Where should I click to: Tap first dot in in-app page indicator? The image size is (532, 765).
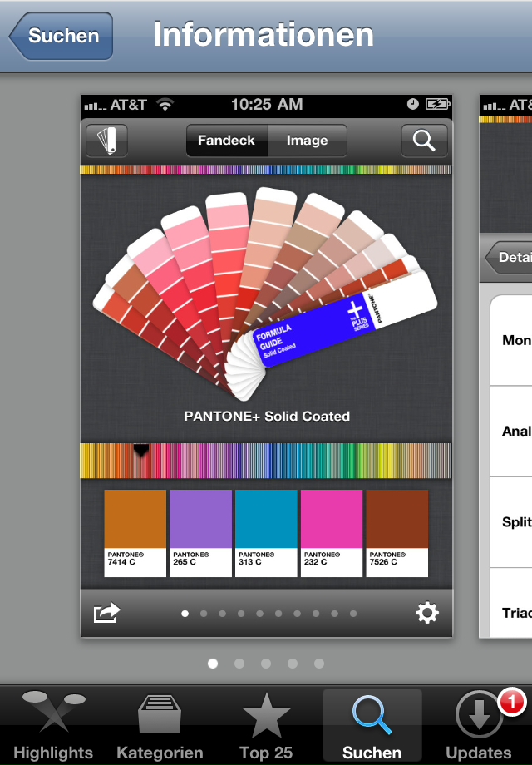(x=185, y=614)
